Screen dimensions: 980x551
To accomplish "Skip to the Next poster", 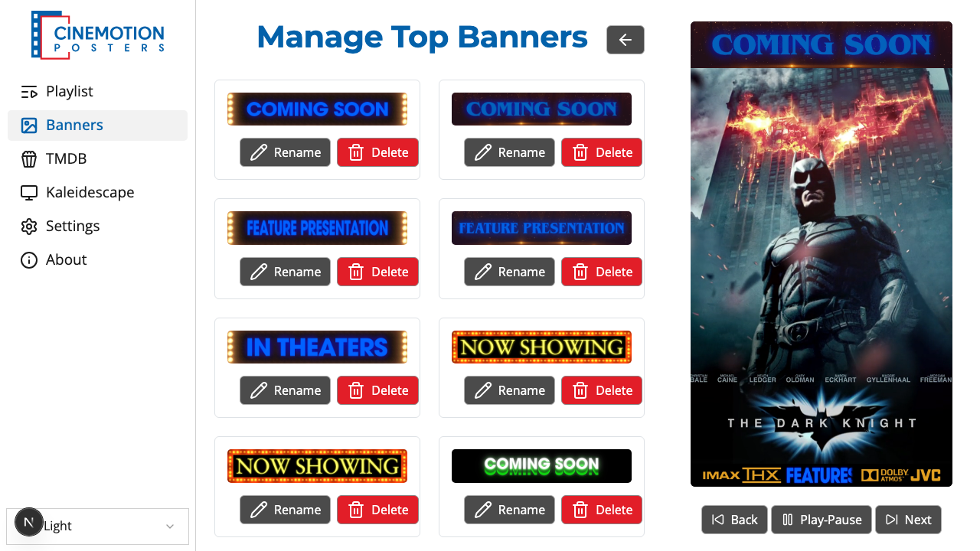I will [x=908, y=520].
